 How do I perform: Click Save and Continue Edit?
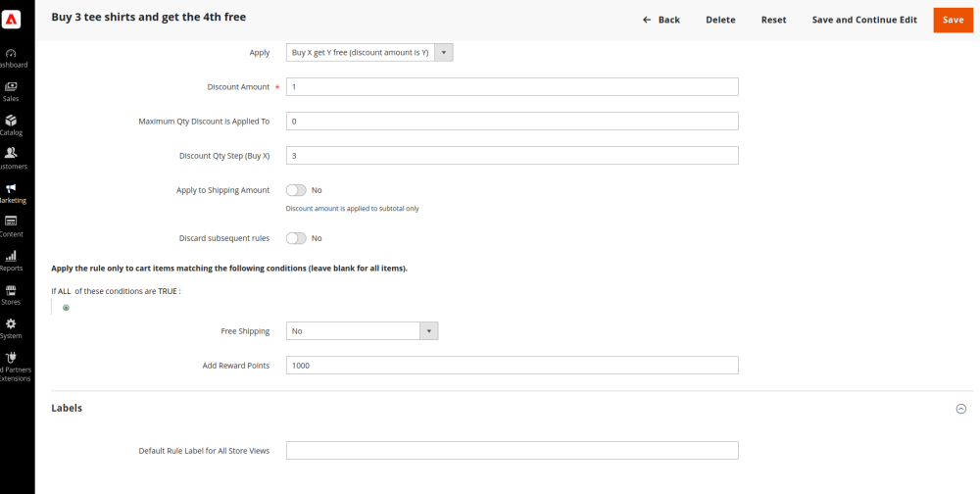coord(864,20)
